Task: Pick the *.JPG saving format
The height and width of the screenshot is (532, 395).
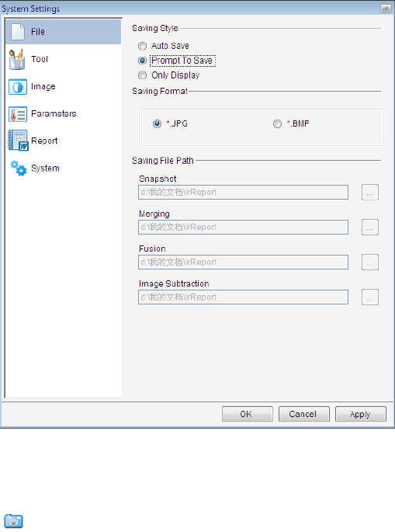Action: point(157,123)
